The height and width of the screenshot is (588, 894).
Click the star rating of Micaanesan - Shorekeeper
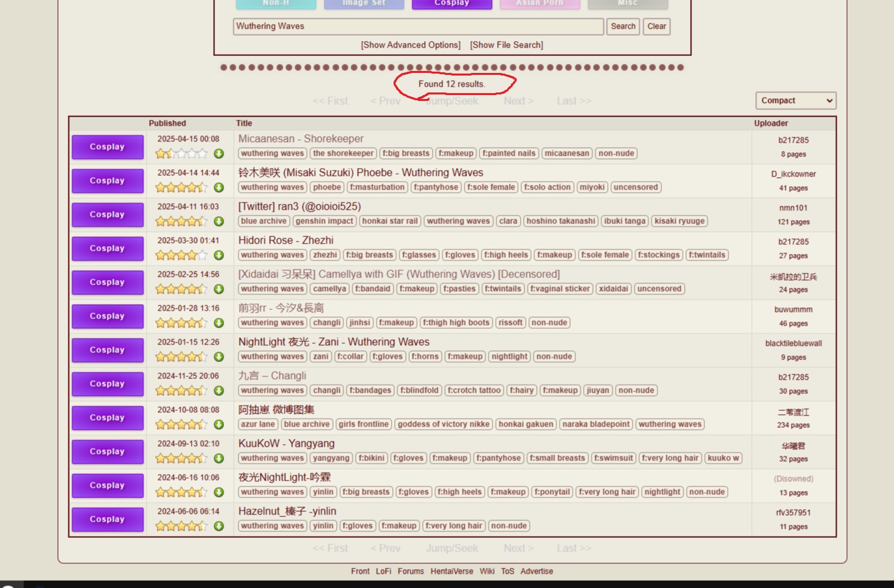(181, 154)
